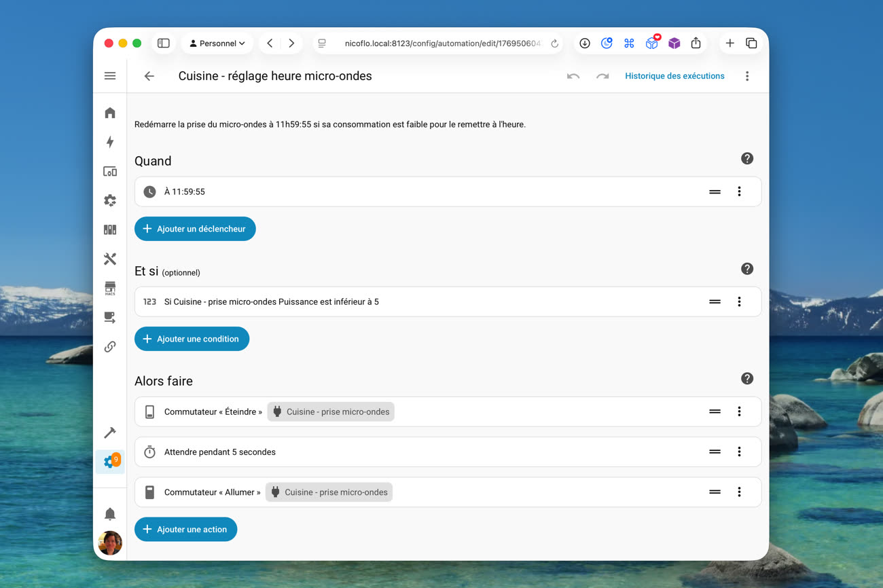
Task: Open the Energy lightning bolt sidebar icon
Action: [110, 142]
